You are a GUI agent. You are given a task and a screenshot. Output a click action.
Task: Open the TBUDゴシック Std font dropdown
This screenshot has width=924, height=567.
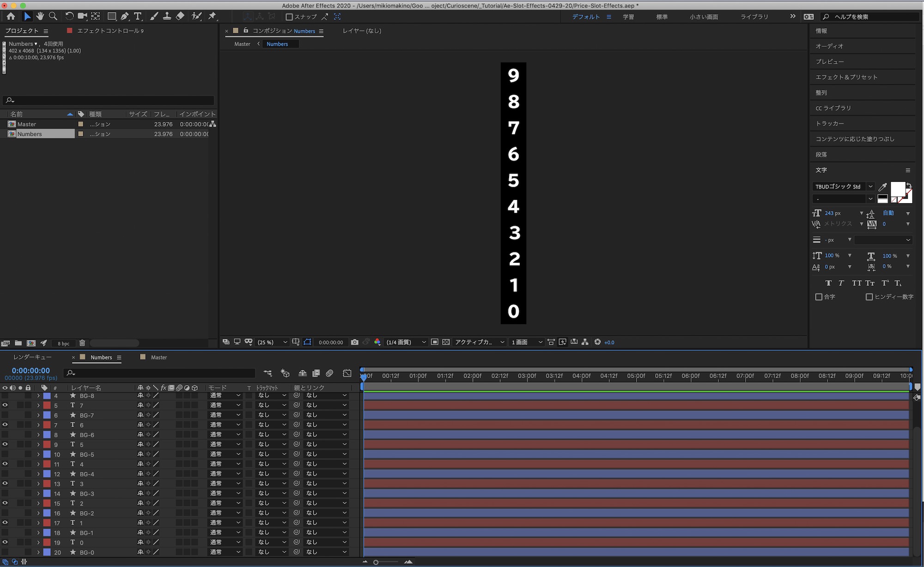pos(870,187)
